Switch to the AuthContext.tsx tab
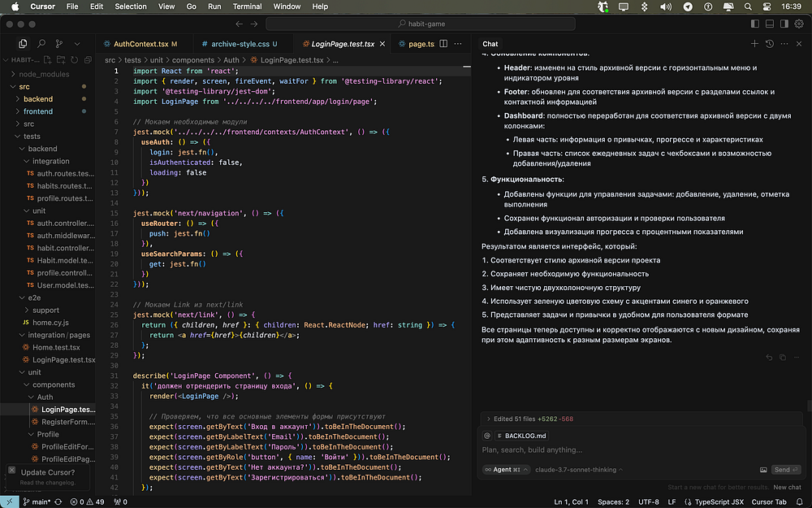 (x=140, y=44)
